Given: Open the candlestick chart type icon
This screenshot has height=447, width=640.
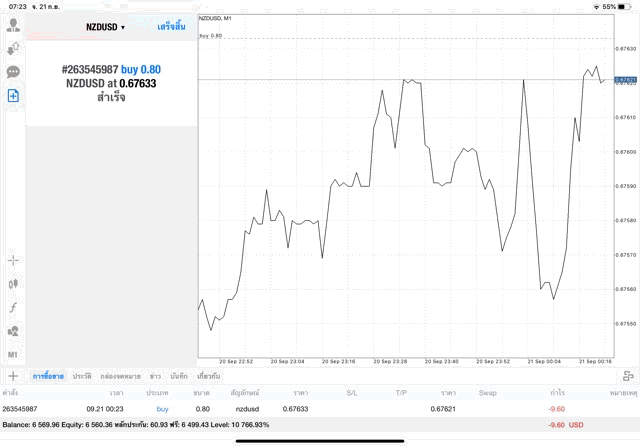Looking at the screenshot, I should pyautogui.click(x=13, y=284).
